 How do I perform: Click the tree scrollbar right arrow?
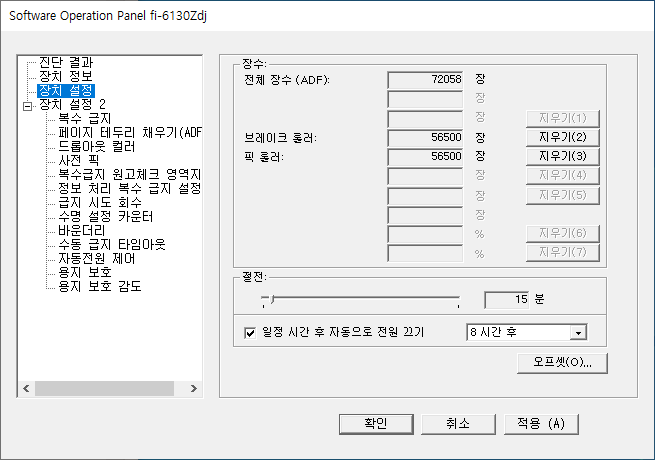tap(193, 389)
